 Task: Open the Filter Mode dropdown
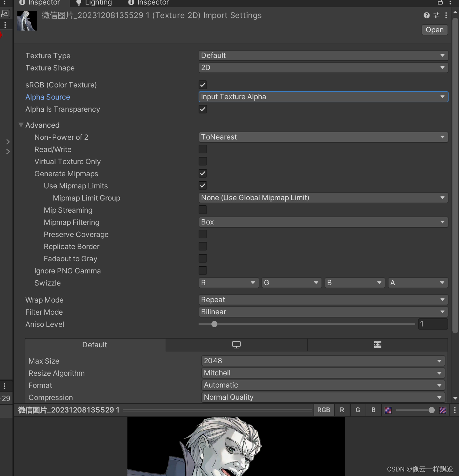point(323,312)
